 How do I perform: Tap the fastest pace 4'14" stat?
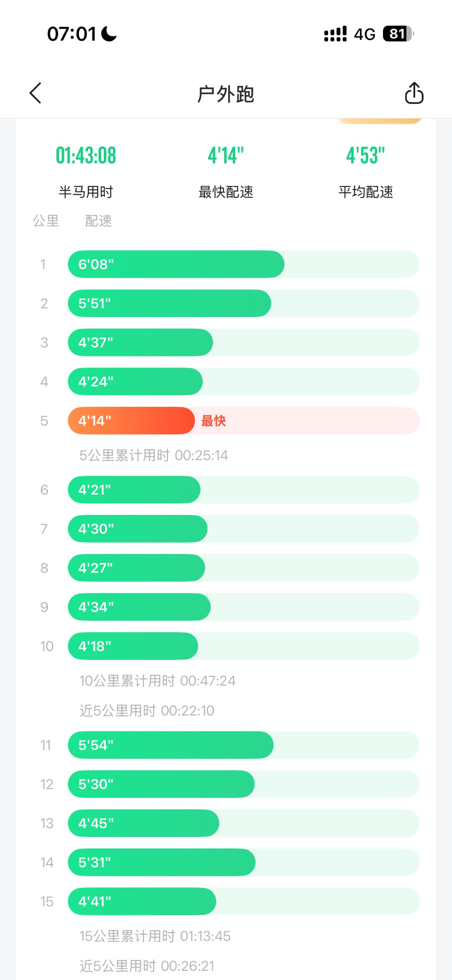click(x=226, y=156)
